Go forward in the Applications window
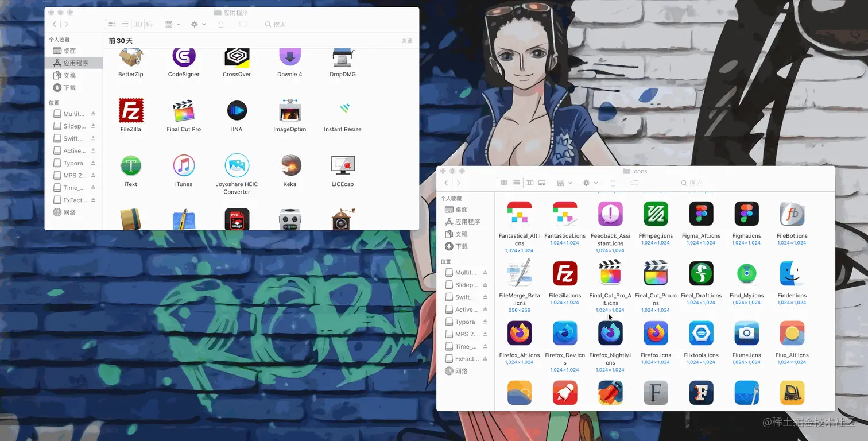Screen dimensions: 868x441 click(x=67, y=24)
